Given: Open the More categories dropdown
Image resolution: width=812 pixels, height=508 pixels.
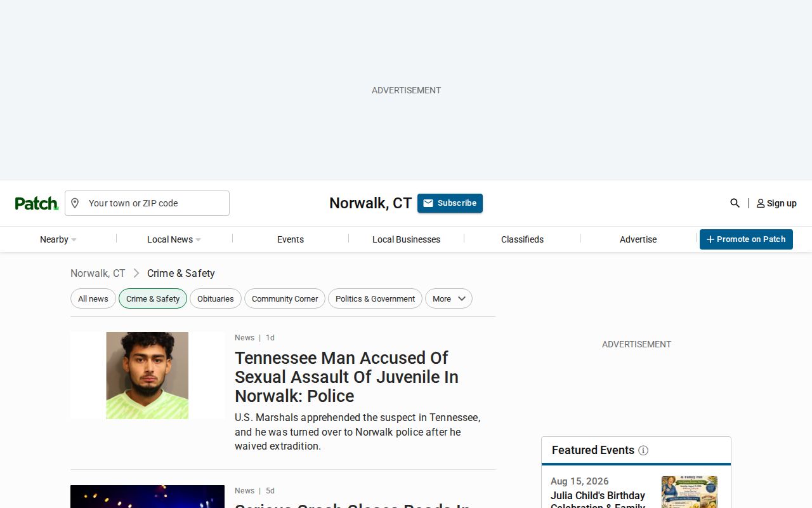Looking at the screenshot, I should coord(449,298).
